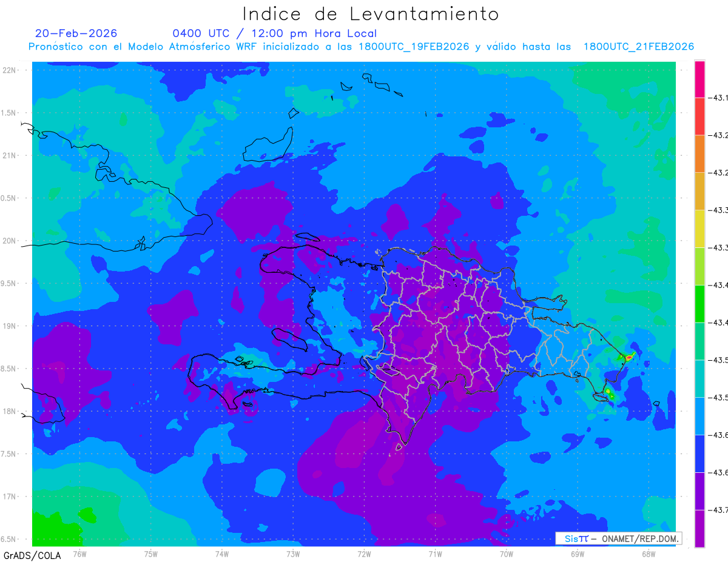
Task: Select the bottom purple legend swatch
Action: pyautogui.click(x=699, y=528)
